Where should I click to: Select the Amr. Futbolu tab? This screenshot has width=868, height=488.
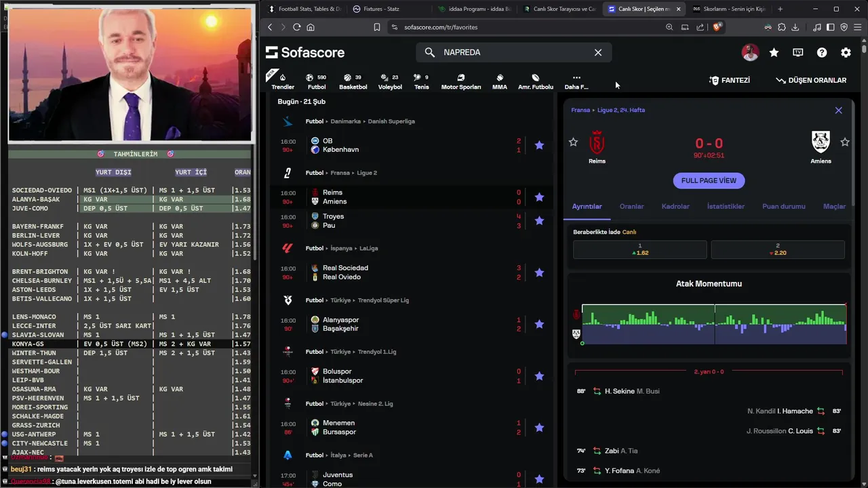536,81
